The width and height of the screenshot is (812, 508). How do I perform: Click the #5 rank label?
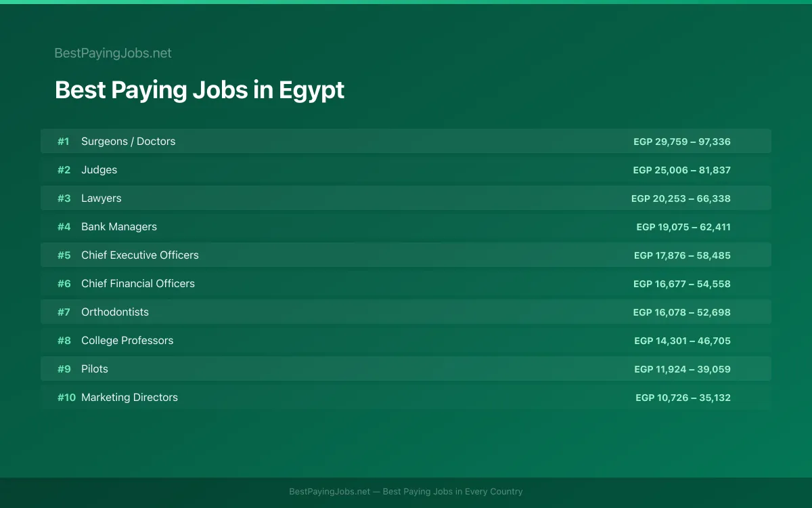pos(64,255)
